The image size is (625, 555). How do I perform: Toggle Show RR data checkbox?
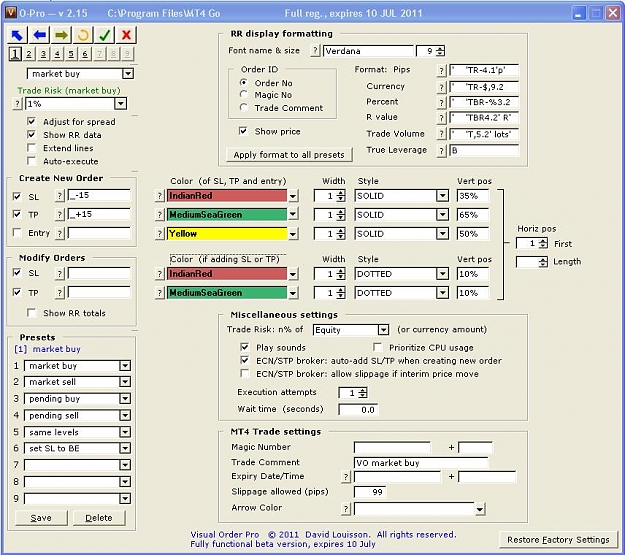point(31,135)
